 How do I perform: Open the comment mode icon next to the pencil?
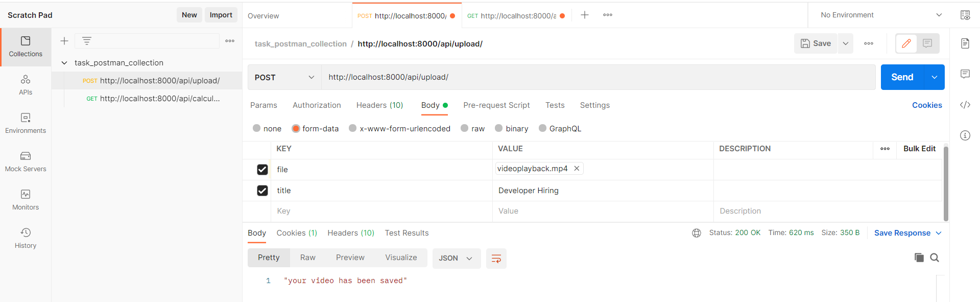tap(927, 43)
